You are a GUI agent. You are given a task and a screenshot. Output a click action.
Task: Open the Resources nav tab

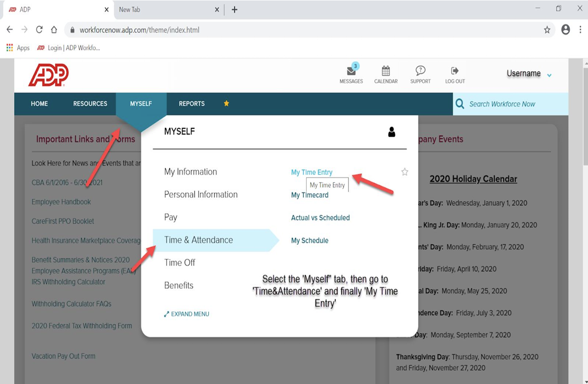coord(90,104)
